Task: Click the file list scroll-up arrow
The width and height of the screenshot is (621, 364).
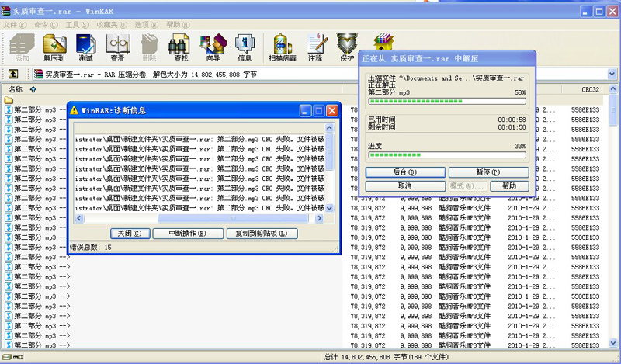Action: [x=612, y=88]
